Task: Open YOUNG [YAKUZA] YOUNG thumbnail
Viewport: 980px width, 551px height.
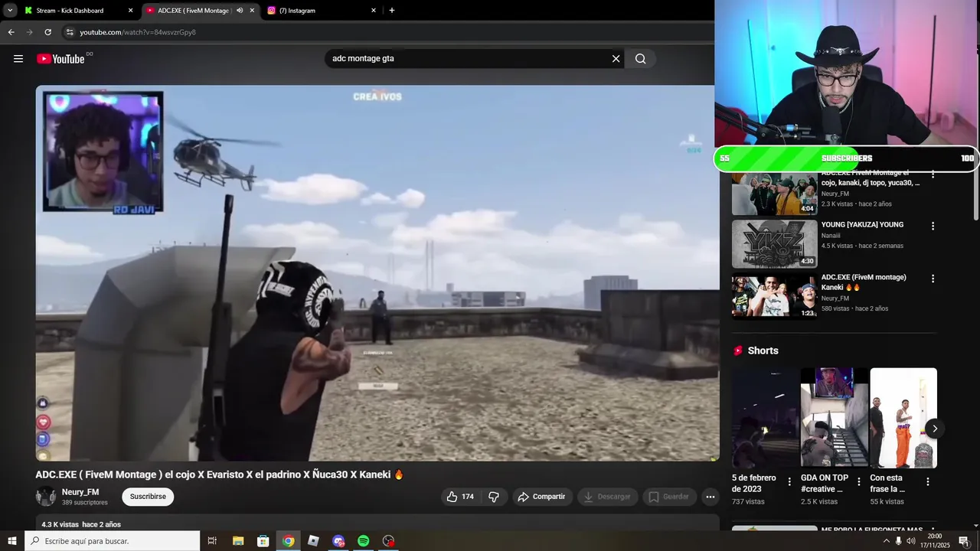Action: (x=774, y=243)
